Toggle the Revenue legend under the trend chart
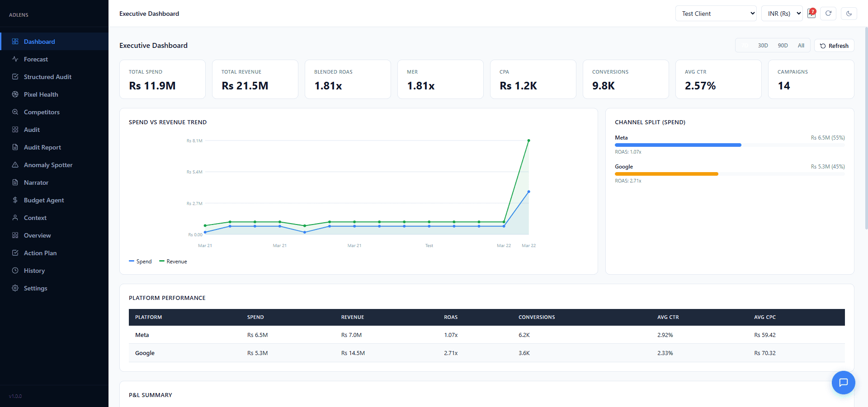The height and width of the screenshot is (407, 868). click(x=173, y=261)
